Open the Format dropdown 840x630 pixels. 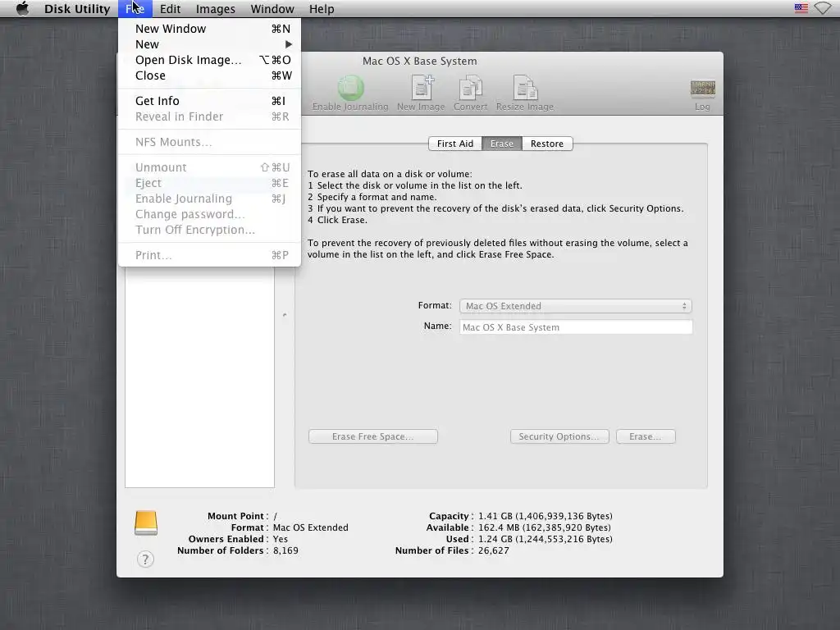[x=575, y=306]
